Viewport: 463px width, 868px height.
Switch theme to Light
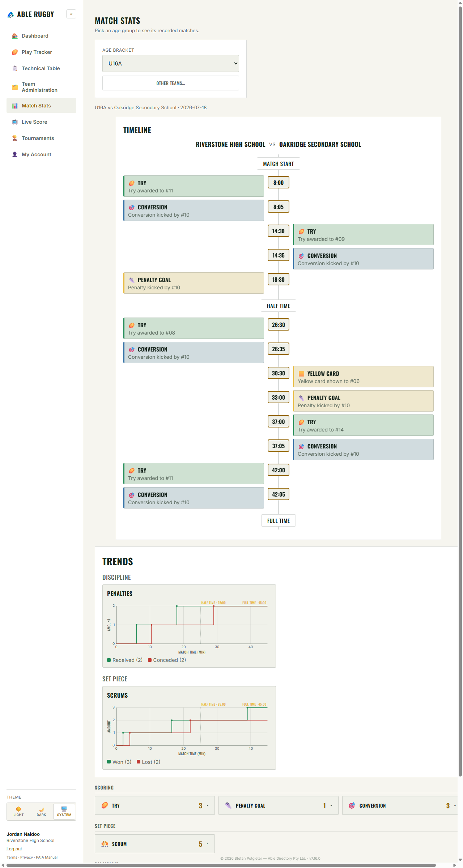18,812
